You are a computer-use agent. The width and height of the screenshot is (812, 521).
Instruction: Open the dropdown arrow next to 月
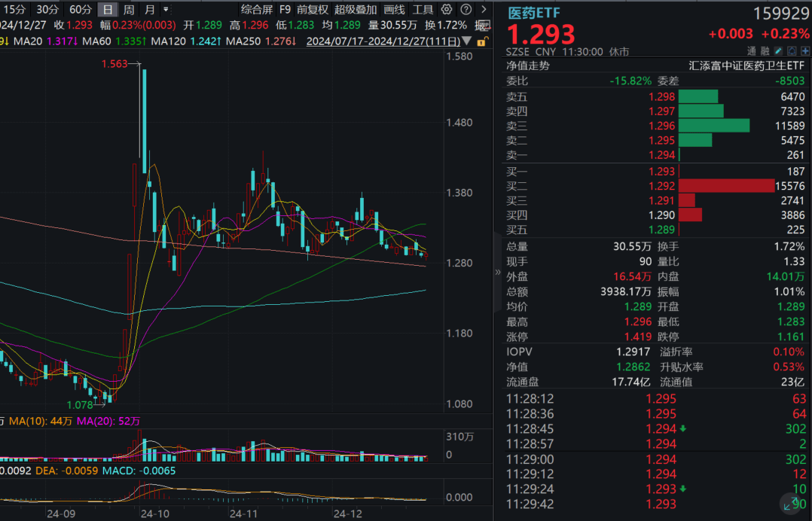tap(166, 10)
